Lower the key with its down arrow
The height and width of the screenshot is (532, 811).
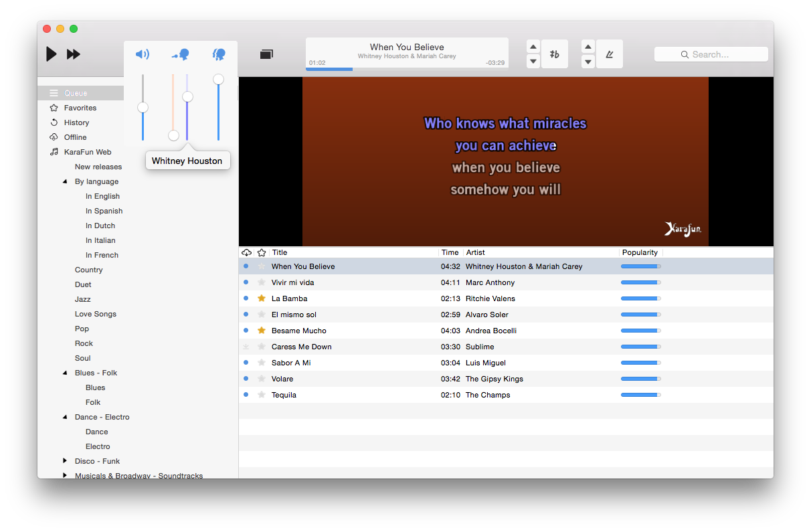(x=533, y=62)
